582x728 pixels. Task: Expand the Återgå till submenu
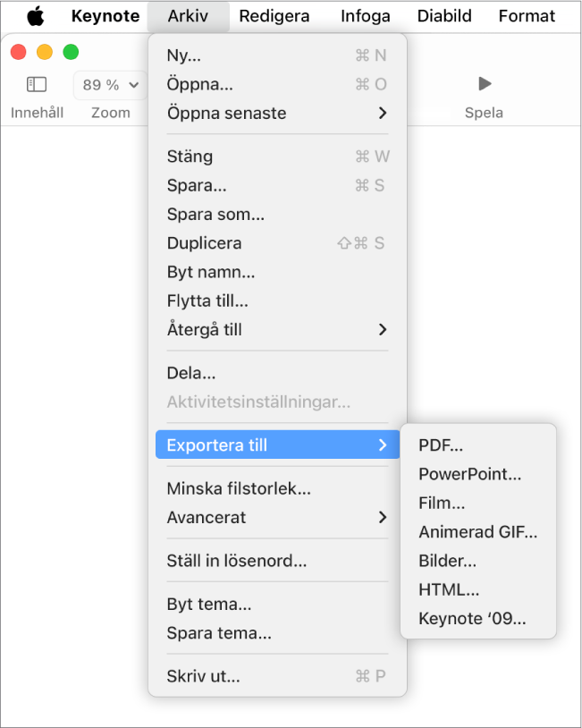tap(277, 330)
